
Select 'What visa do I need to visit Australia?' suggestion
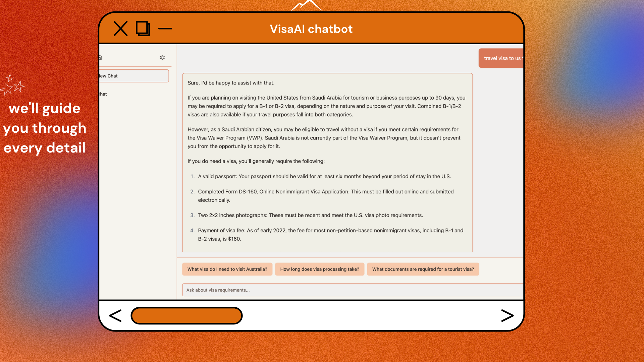227,269
